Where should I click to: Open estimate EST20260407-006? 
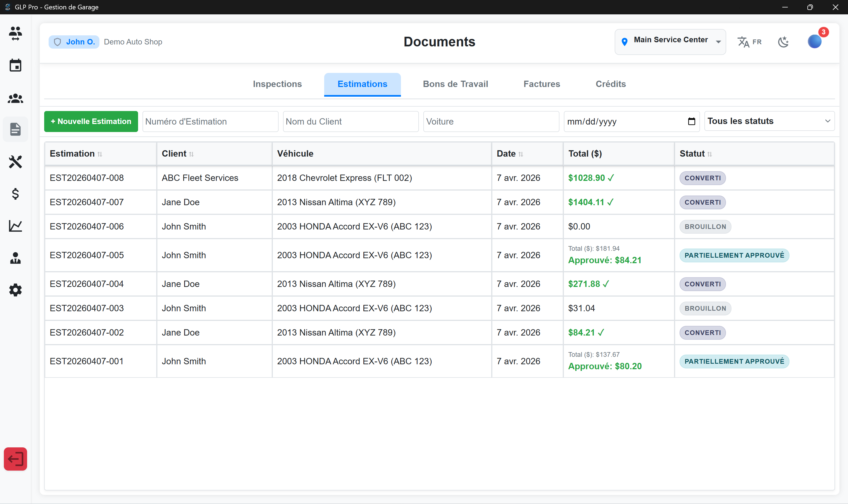point(86,226)
